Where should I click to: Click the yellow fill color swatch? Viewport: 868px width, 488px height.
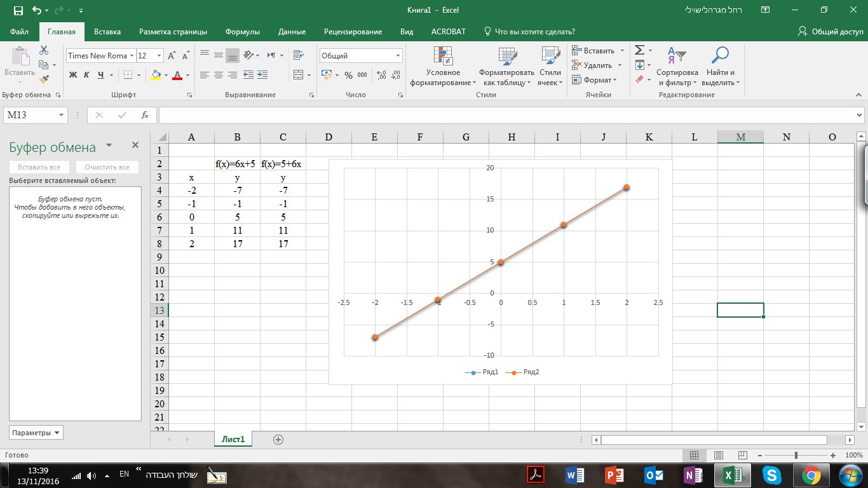156,75
